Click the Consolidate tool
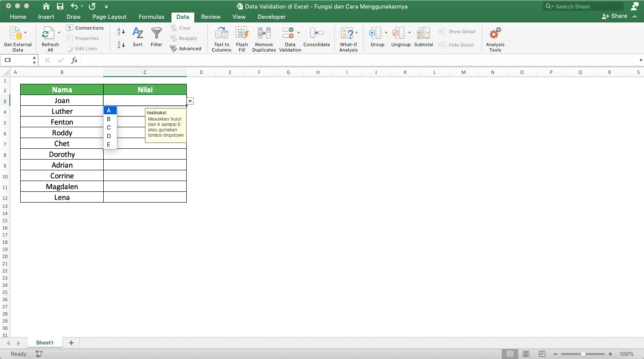 [x=317, y=37]
